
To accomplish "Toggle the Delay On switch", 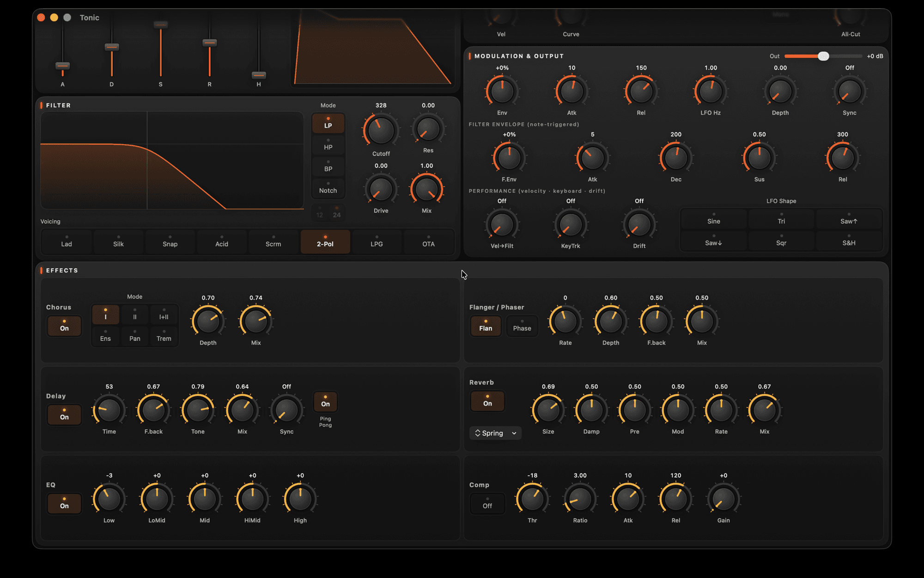I will point(64,415).
